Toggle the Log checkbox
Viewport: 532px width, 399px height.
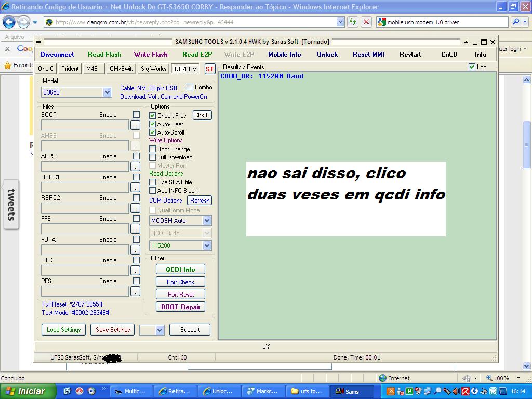[472, 67]
